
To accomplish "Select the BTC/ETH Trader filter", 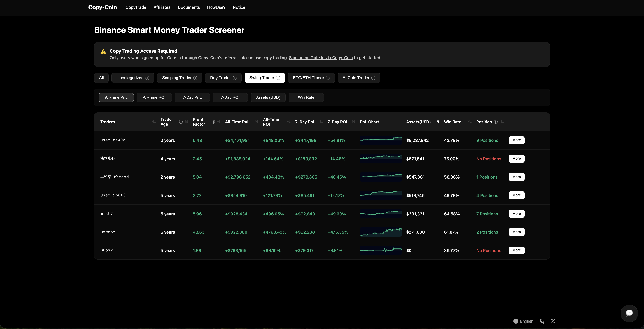I will pos(311,78).
